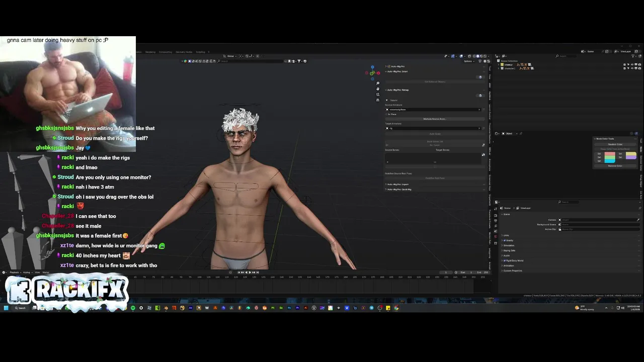644x362 pixels.
Task: Click Remove Color in Node Color Tools
Action: pos(615,166)
